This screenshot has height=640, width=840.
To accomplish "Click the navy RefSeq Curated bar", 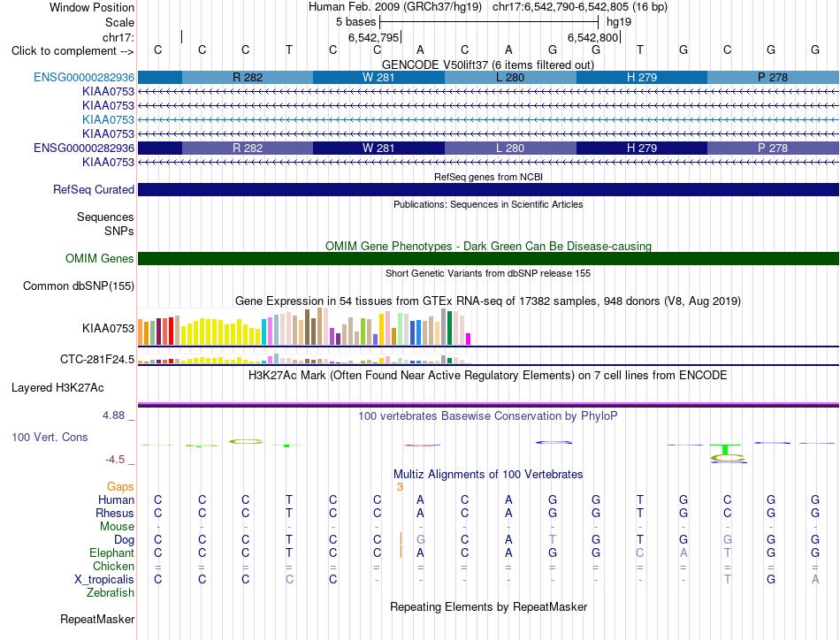I will pyautogui.click(x=488, y=189).
